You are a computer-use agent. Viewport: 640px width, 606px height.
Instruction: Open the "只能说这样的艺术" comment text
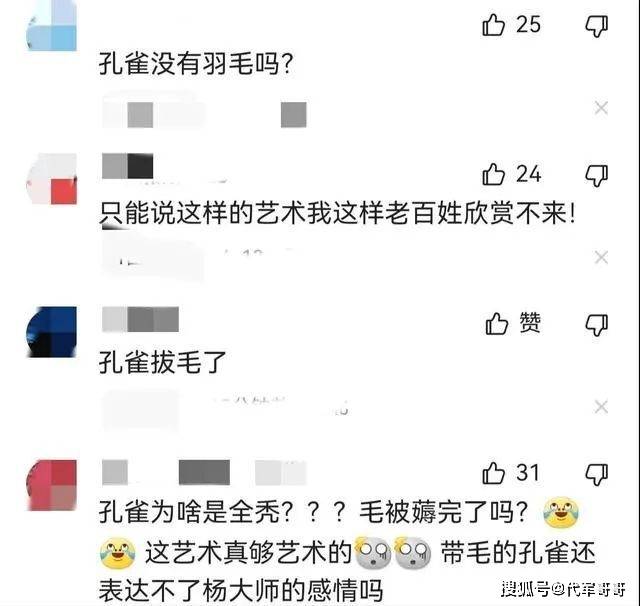(337, 213)
